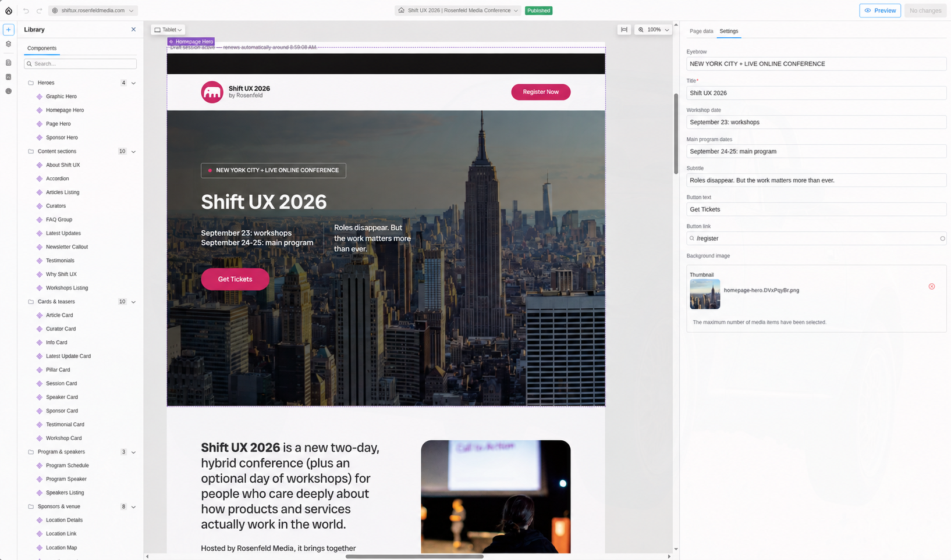Click the Main program dates field
951x560 pixels.
click(x=816, y=151)
